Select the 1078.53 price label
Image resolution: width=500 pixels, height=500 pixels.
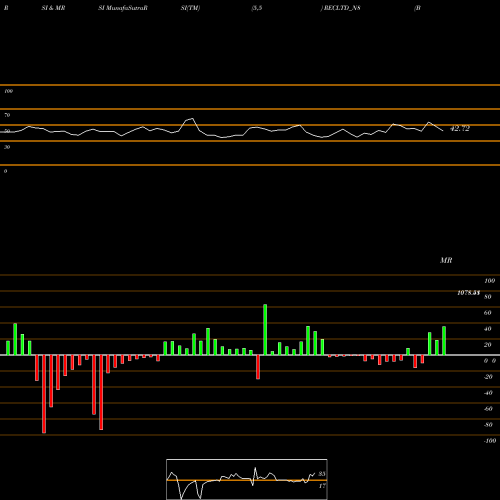coord(469,293)
